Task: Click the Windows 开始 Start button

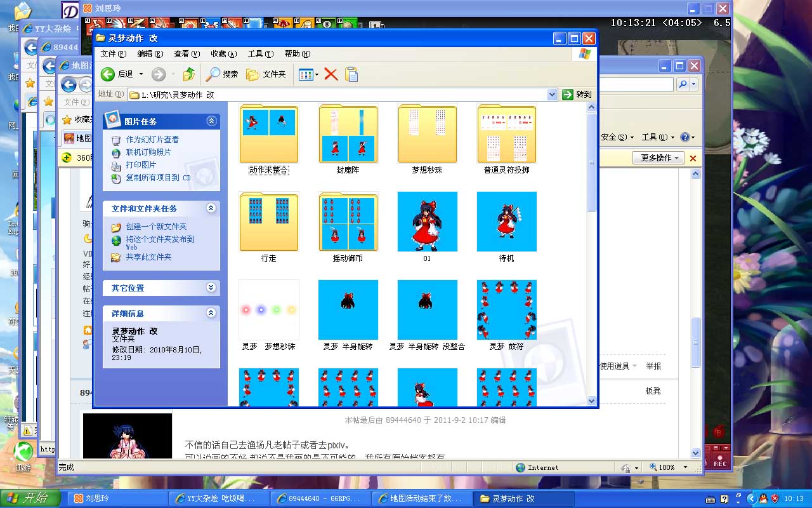Action: [30, 498]
